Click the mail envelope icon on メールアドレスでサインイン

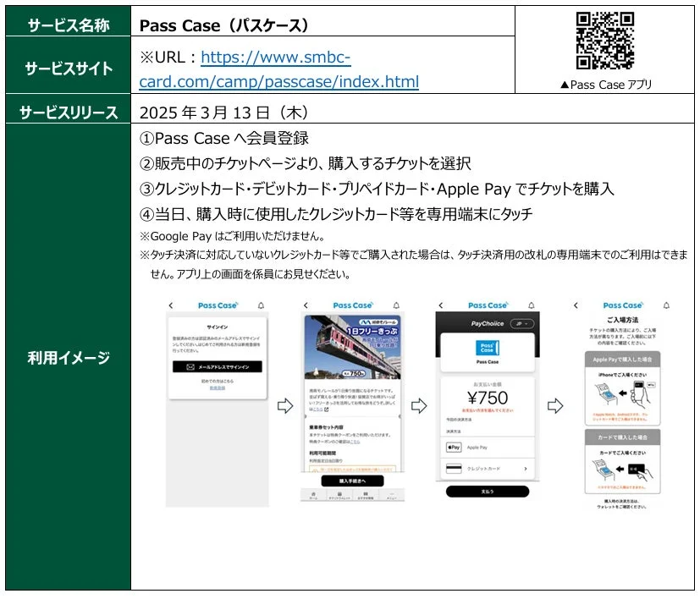pyautogui.click(x=190, y=366)
